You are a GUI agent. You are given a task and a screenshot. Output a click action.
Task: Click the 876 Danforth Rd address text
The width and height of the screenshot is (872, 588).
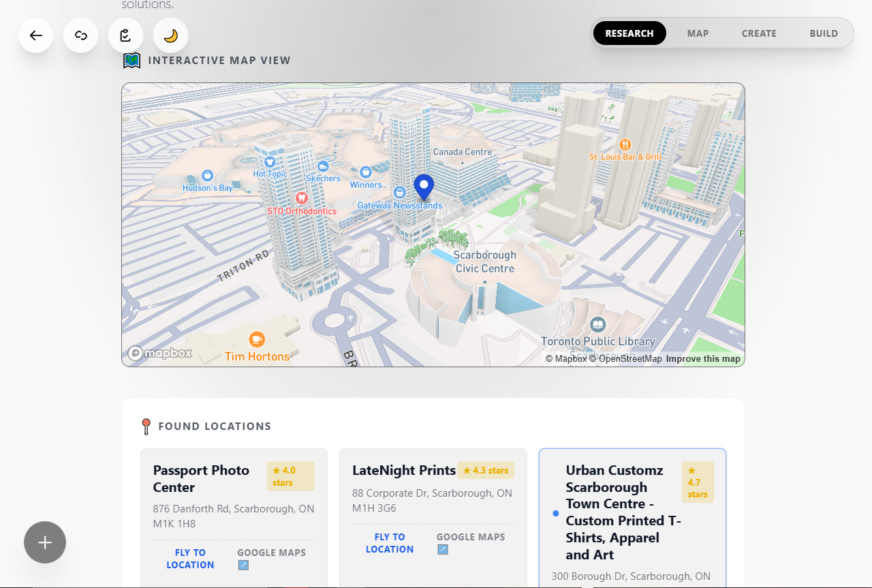coord(234,516)
